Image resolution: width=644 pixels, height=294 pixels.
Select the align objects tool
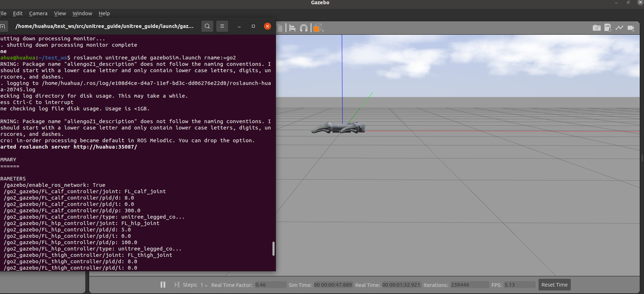coord(292,28)
